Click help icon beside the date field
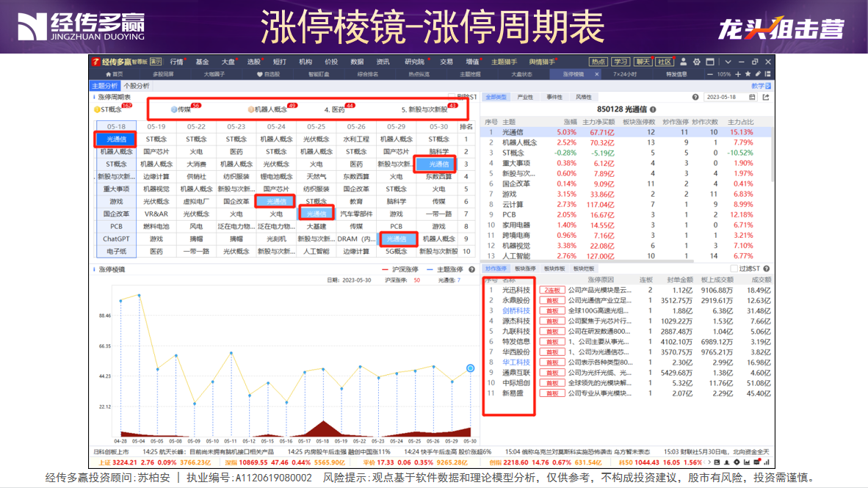 tap(695, 97)
